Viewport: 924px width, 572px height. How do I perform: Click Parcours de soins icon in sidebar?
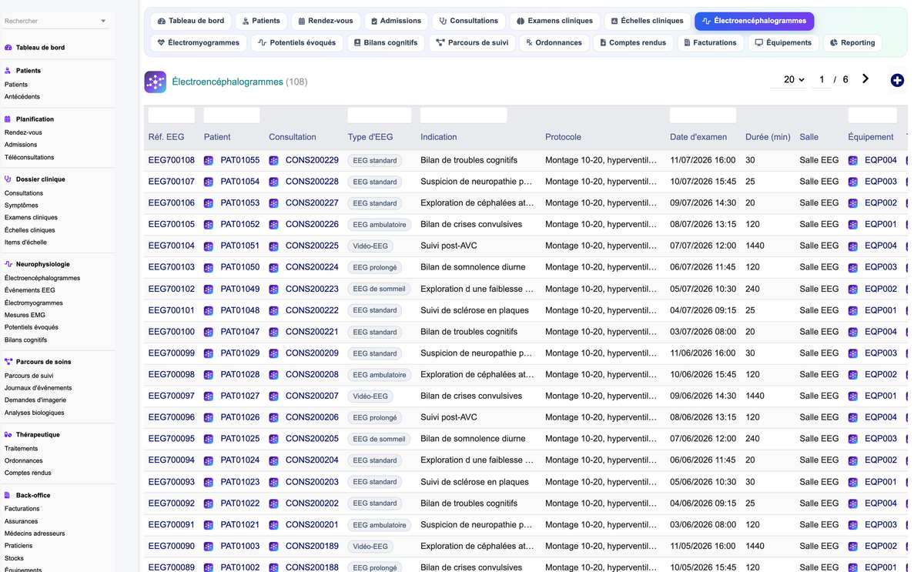[x=8, y=362]
